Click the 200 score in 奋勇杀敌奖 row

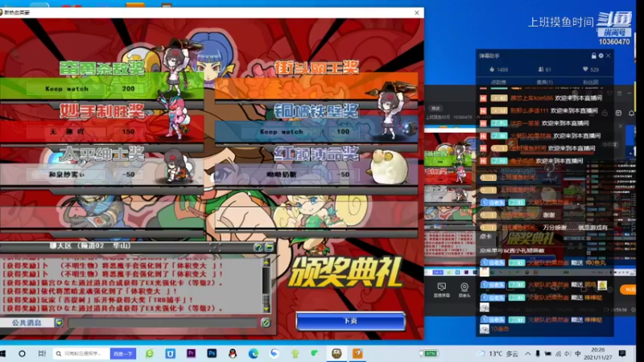click(x=128, y=88)
